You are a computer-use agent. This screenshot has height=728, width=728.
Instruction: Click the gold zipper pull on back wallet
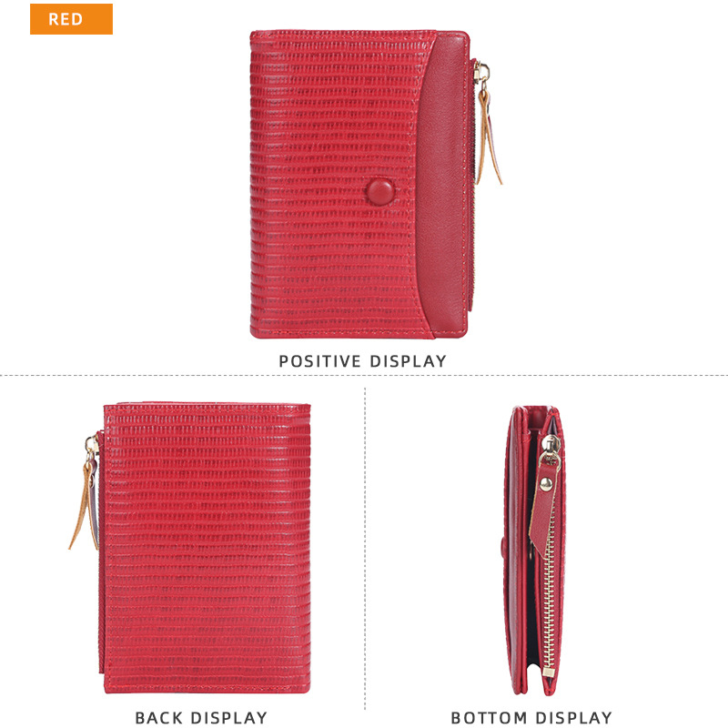click(x=92, y=448)
